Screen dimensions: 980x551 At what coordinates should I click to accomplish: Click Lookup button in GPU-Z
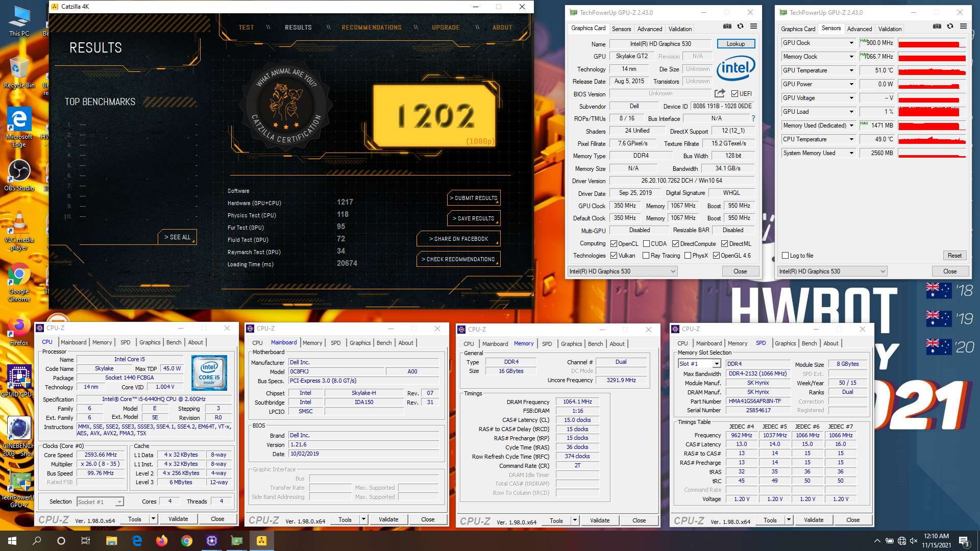(x=736, y=44)
